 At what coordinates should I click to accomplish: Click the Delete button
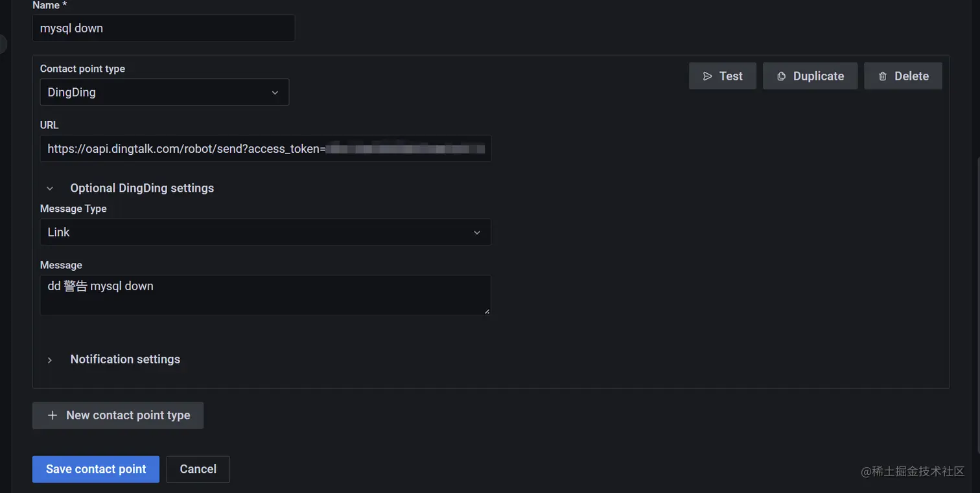(903, 76)
